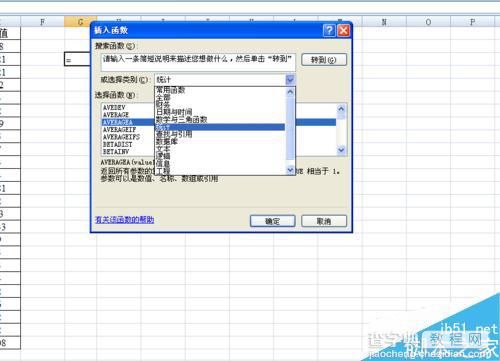500x361 pixels.
Task: Open the 有关该函数的帮助 help link
Action: click(124, 220)
